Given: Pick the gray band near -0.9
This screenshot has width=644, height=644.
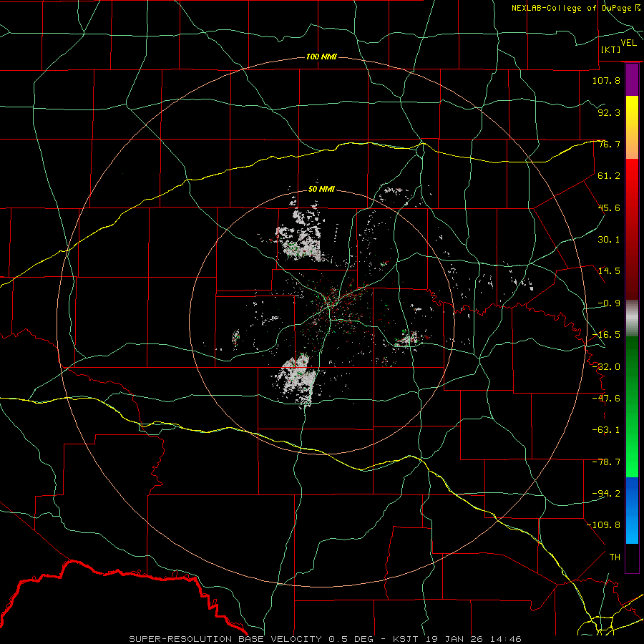Looking at the screenshot, I should [x=632, y=318].
